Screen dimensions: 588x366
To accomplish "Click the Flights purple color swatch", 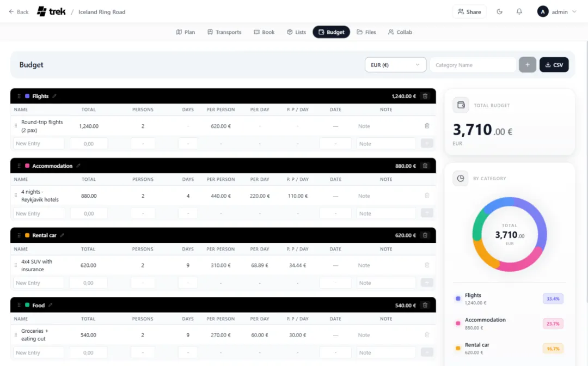I will (27, 96).
